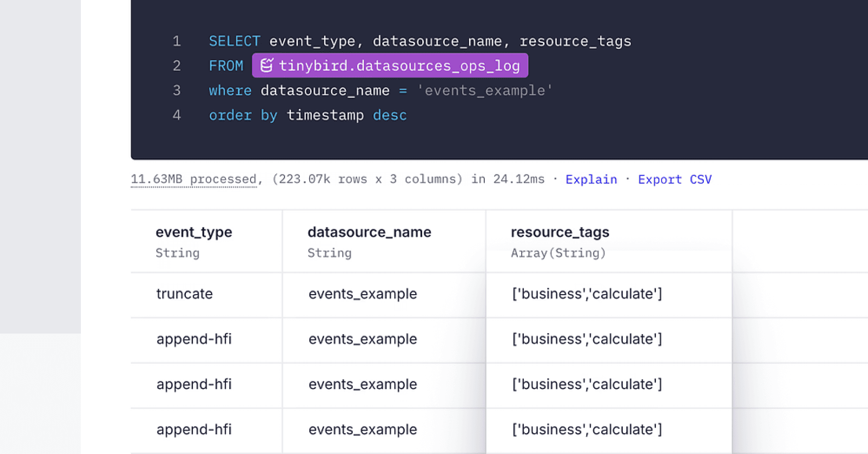Click the underlined 11.63MB processed stat
The height and width of the screenshot is (454, 868).
[193, 179]
